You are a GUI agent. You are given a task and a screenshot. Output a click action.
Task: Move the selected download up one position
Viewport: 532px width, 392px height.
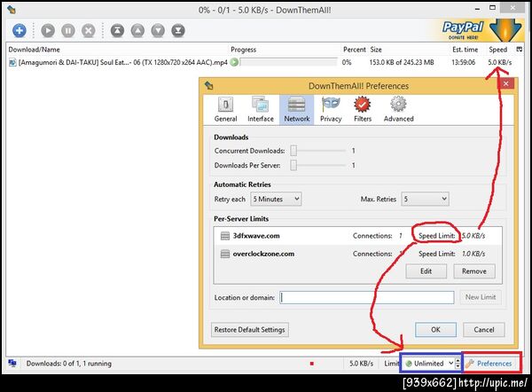[x=137, y=30]
